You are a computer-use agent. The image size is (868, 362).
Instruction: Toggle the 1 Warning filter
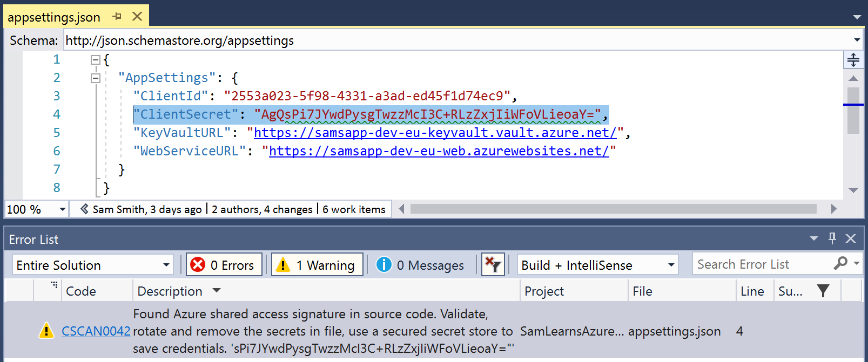coord(317,265)
